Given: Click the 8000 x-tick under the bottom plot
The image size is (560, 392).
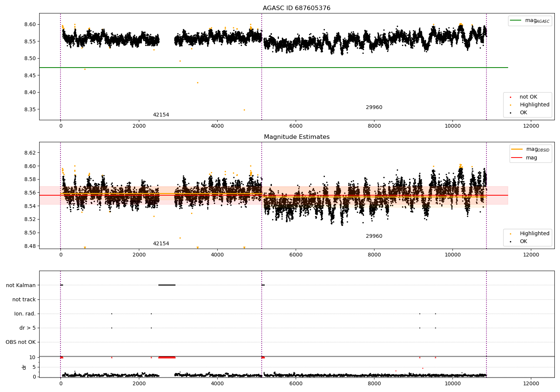Looking at the screenshot, I should point(374,383).
